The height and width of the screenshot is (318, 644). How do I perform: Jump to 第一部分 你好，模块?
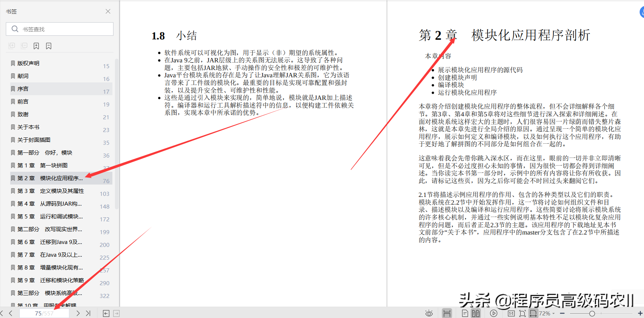pos(61,153)
